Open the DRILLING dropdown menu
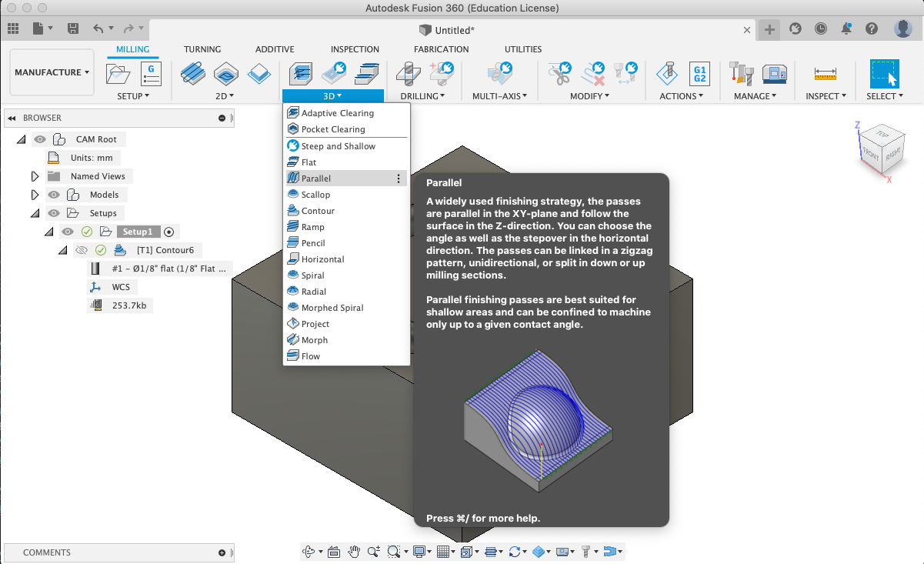Image resolution: width=924 pixels, height=564 pixels. click(422, 96)
